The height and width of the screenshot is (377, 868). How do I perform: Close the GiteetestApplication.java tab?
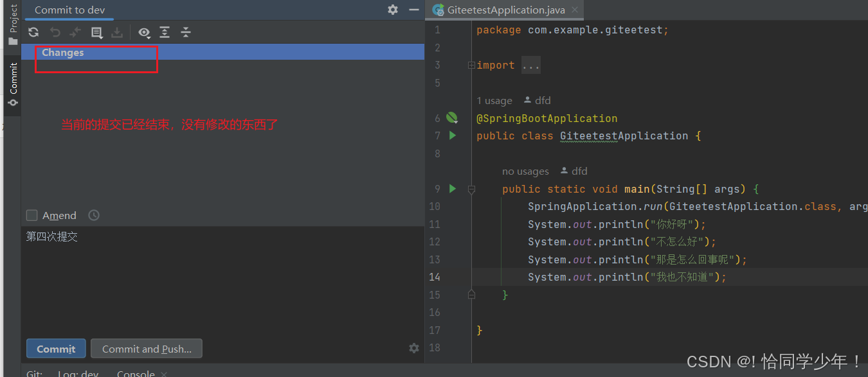(x=575, y=10)
